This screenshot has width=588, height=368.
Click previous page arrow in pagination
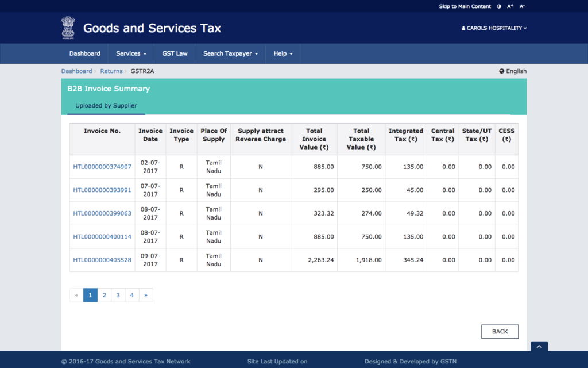(x=76, y=295)
